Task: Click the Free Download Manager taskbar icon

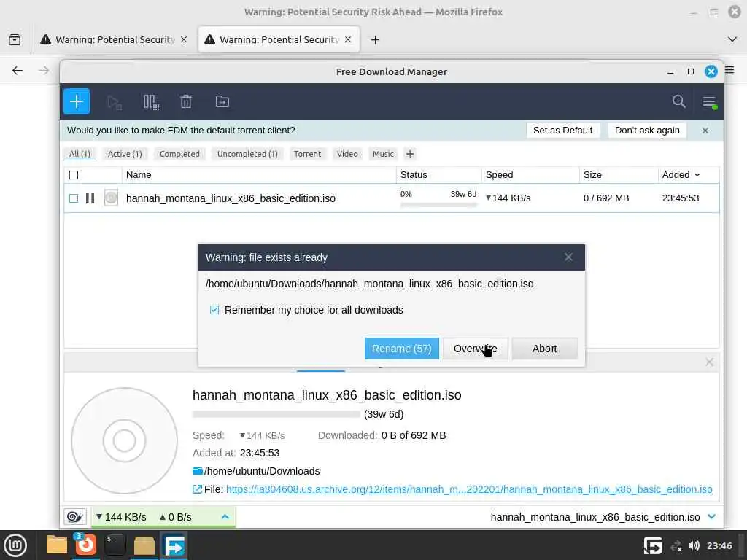Action: 174,545
